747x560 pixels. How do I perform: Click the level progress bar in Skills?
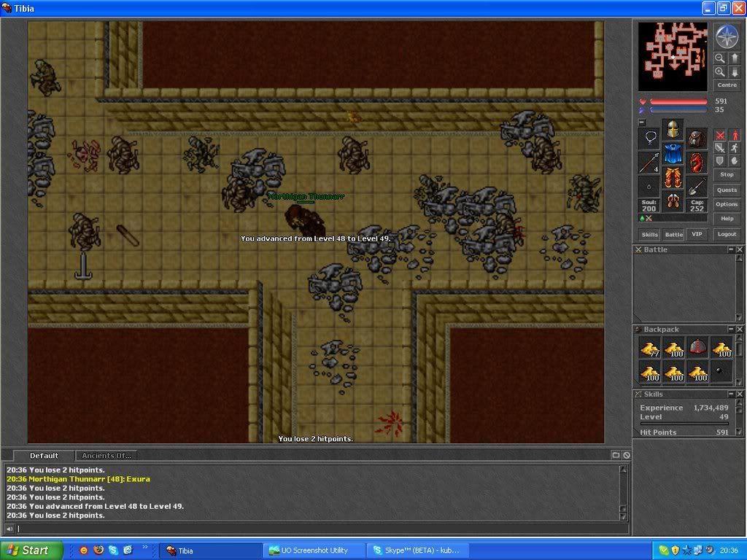click(x=684, y=424)
